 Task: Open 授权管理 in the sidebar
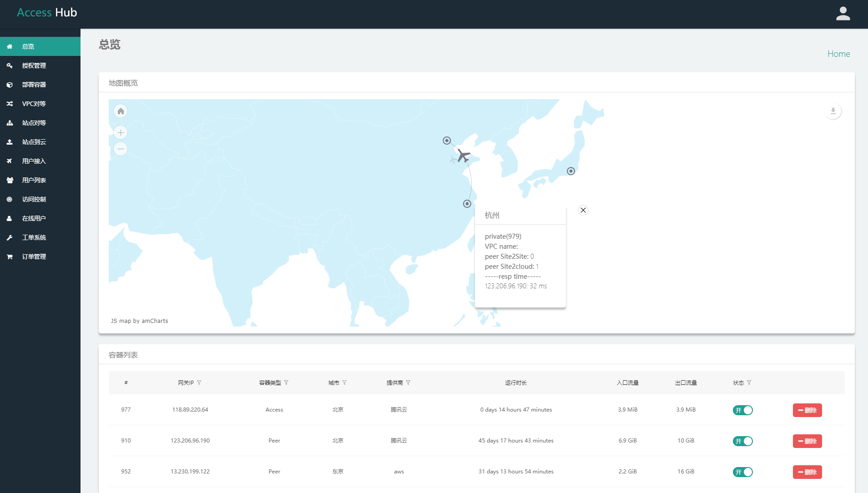point(40,65)
